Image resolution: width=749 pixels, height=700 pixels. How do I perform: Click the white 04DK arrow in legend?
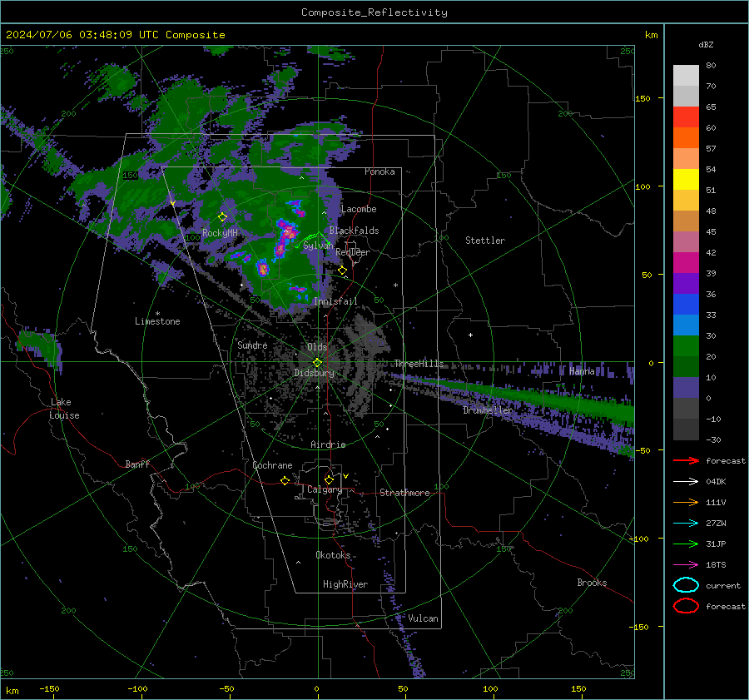(686, 481)
